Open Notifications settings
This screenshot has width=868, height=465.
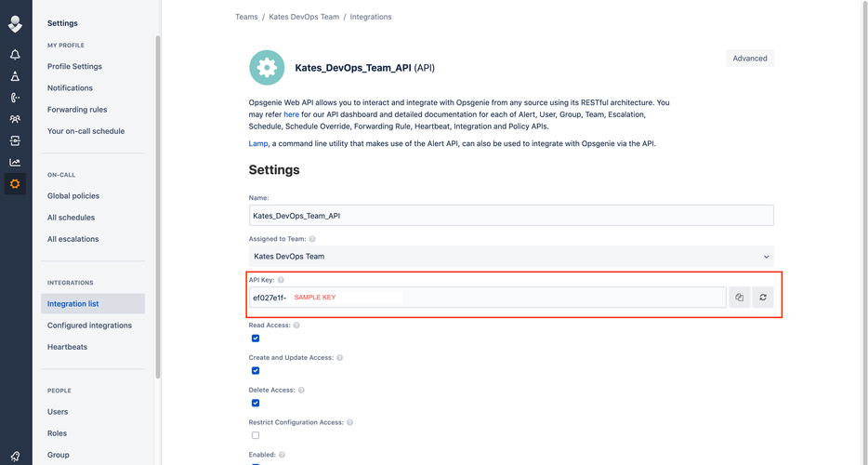pos(70,87)
